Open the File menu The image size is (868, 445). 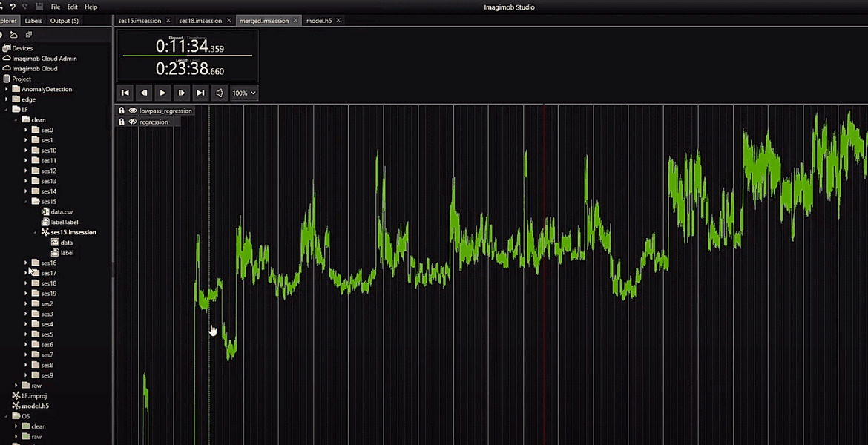[x=56, y=7]
